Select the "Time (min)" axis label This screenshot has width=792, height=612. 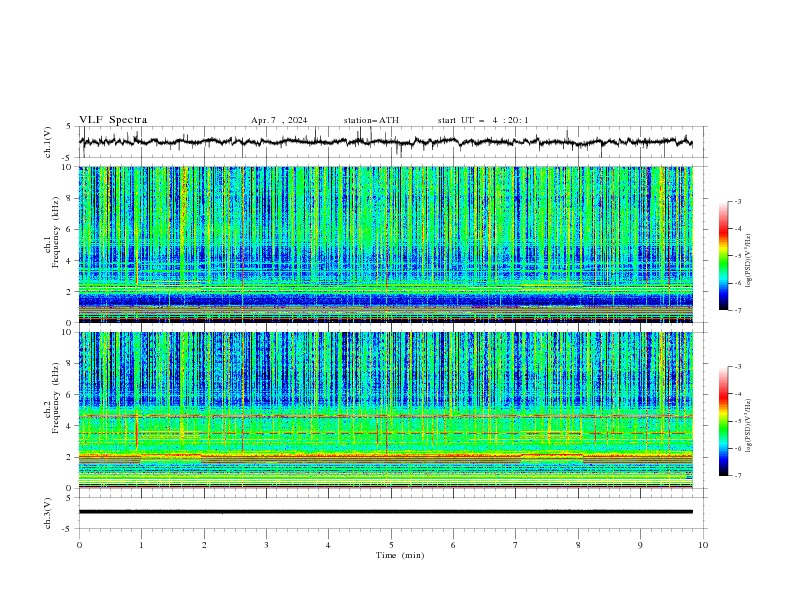coord(400,555)
